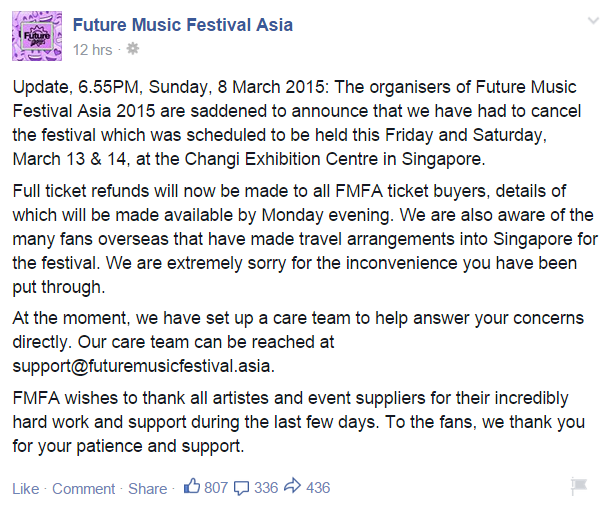The image size is (612, 505).
Task: Click the first paragraph about the cancellation
Action: 297,123
